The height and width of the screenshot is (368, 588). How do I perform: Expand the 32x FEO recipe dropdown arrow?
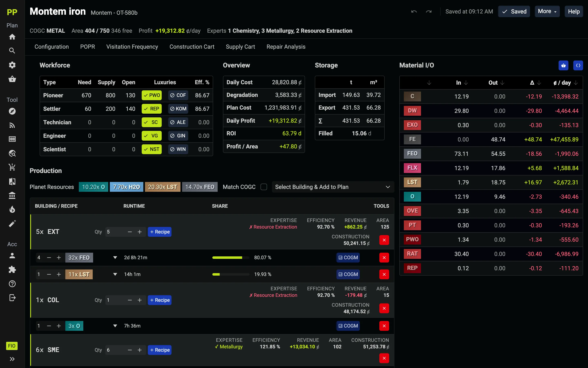[115, 258]
